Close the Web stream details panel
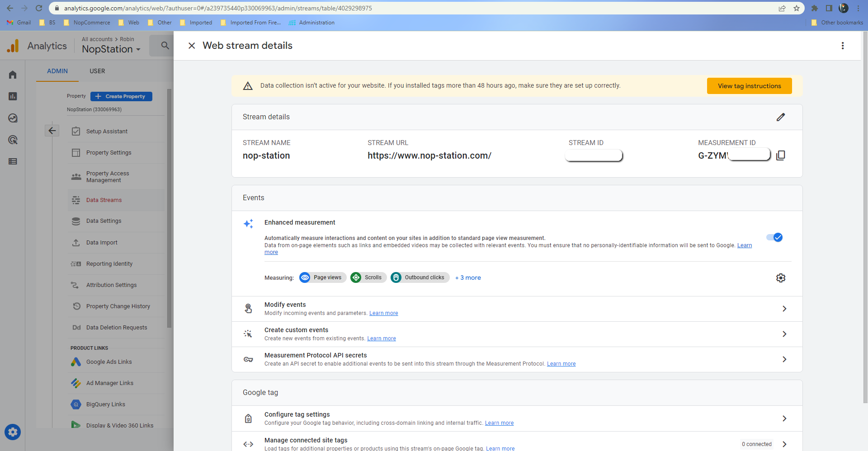This screenshot has height=451, width=868. [192, 46]
